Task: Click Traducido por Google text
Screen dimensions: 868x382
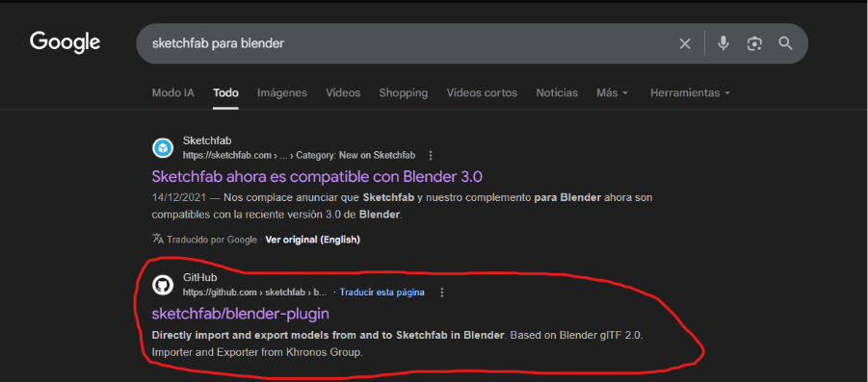Action: coord(212,240)
